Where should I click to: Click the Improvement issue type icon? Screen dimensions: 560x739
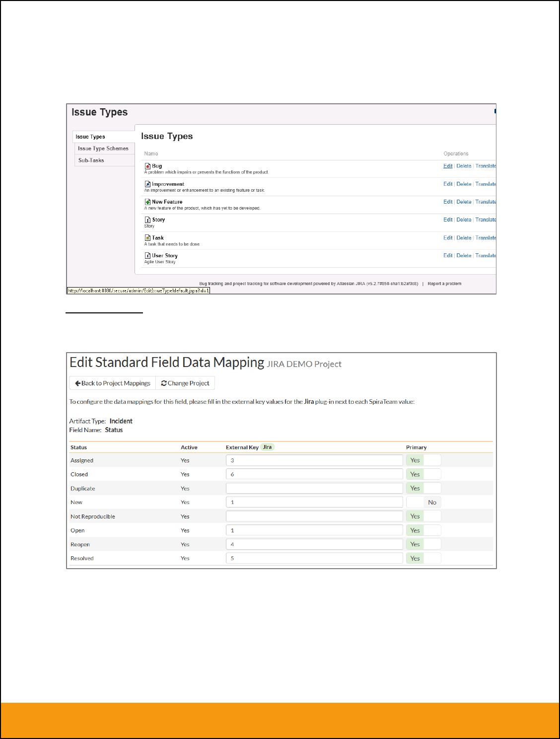pos(147,184)
